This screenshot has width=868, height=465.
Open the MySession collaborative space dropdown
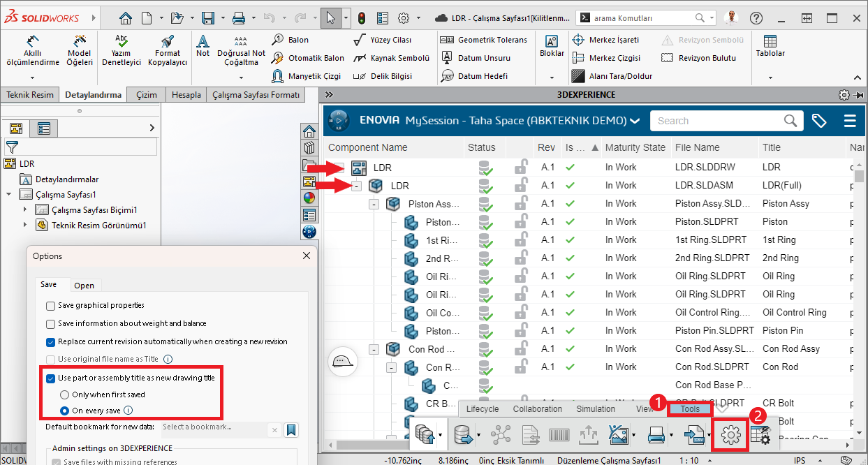[x=634, y=121]
